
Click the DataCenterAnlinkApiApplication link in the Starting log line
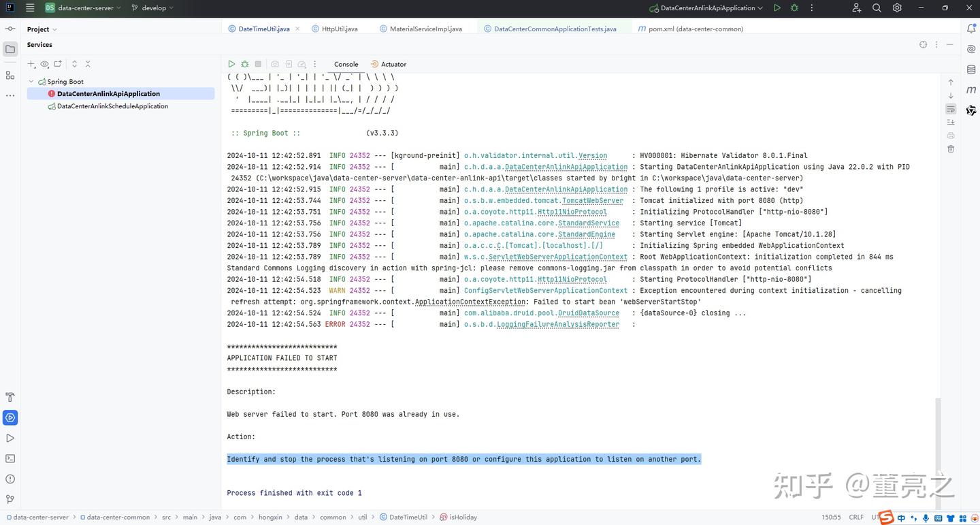tap(566, 167)
